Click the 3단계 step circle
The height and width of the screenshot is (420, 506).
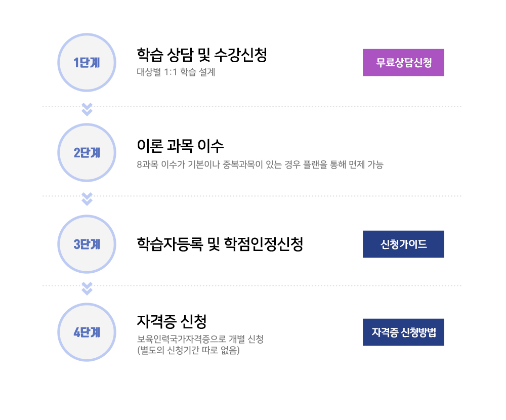[87, 244]
